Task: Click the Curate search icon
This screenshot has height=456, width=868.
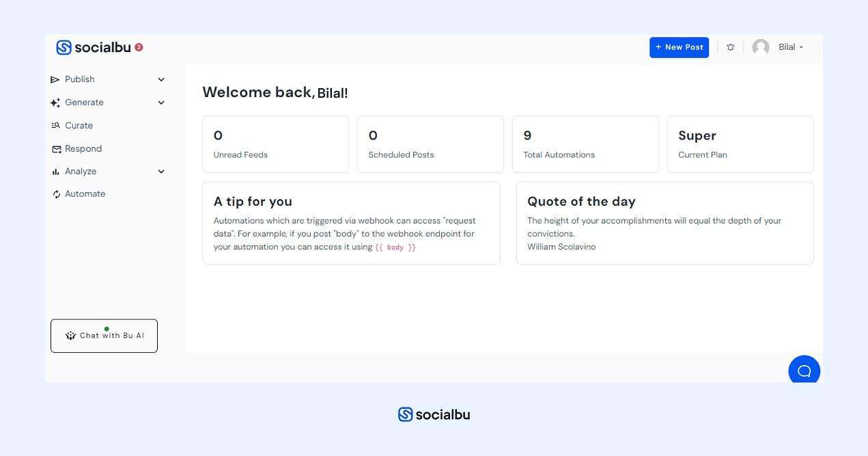Action: [55, 126]
